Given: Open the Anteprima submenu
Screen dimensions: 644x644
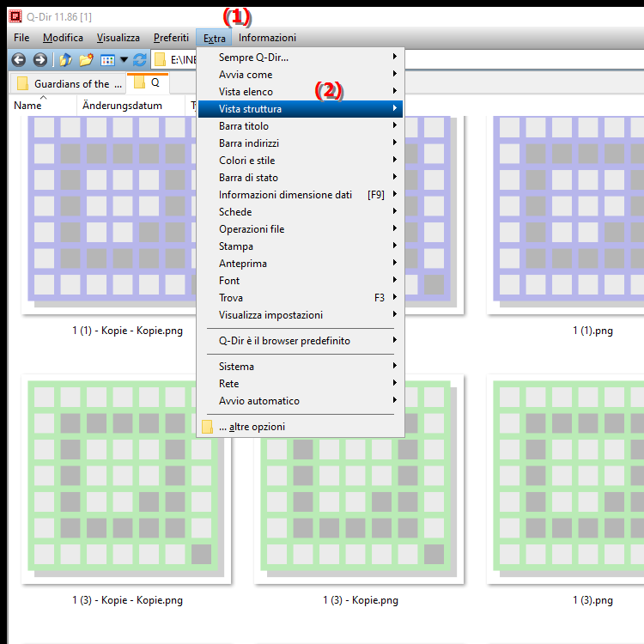Looking at the screenshot, I should pyautogui.click(x=301, y=264).
